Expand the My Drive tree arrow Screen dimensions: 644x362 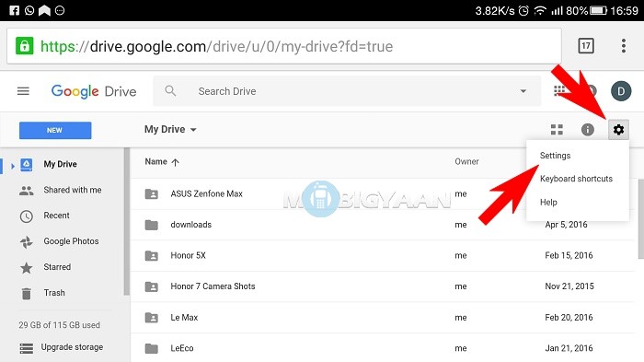tap(13, 166)
